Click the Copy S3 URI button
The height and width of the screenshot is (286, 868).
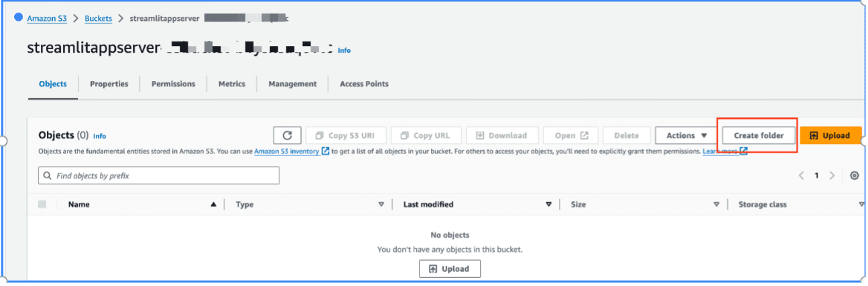pos(345,135)
